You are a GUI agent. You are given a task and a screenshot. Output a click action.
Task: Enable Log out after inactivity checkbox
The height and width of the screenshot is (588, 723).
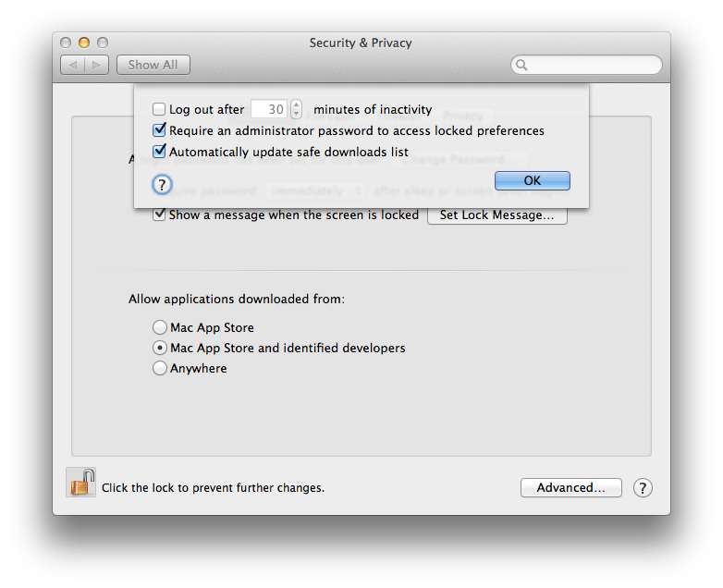159,109
